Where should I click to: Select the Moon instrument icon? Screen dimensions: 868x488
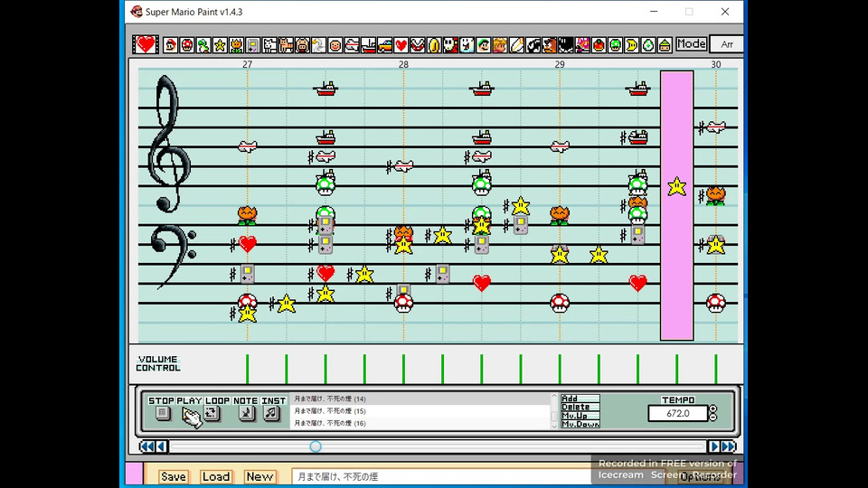[x=632, y=45]
